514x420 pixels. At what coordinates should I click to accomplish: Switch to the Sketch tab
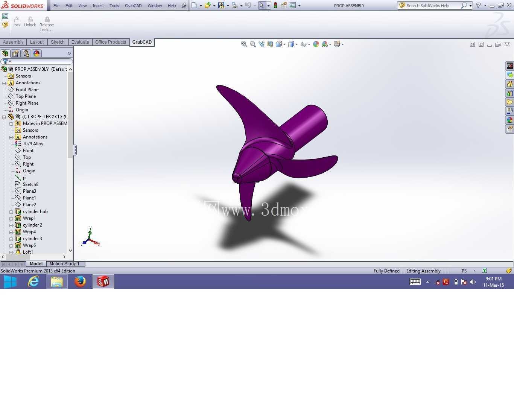pos(58,42)
